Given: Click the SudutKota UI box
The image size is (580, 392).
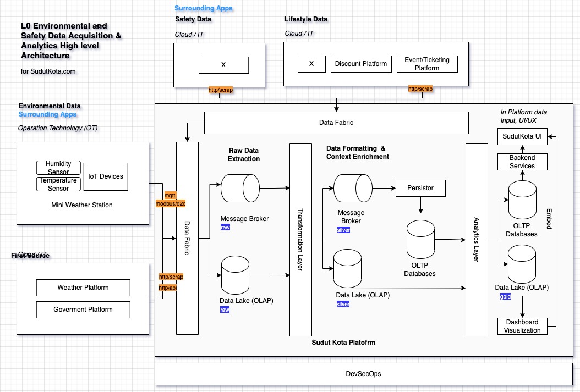Looking at the screenshot, I should (522, 137).
